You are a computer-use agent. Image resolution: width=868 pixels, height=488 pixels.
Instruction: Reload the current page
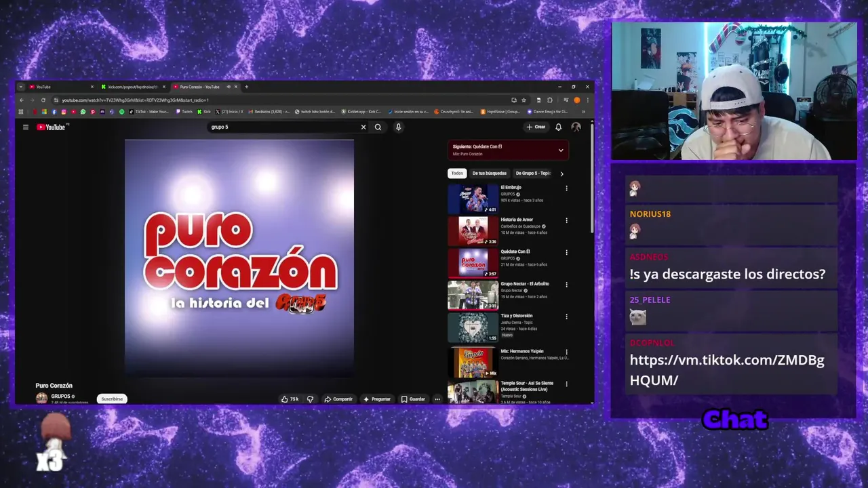43,100
